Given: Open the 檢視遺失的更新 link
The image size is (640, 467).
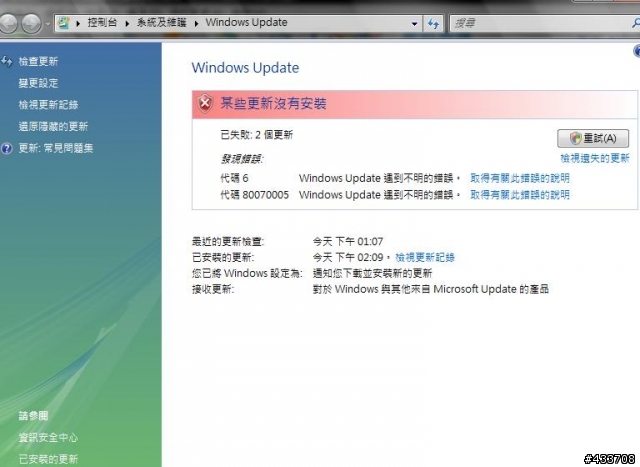Looking at the screenshot, I should pos(595,158).
